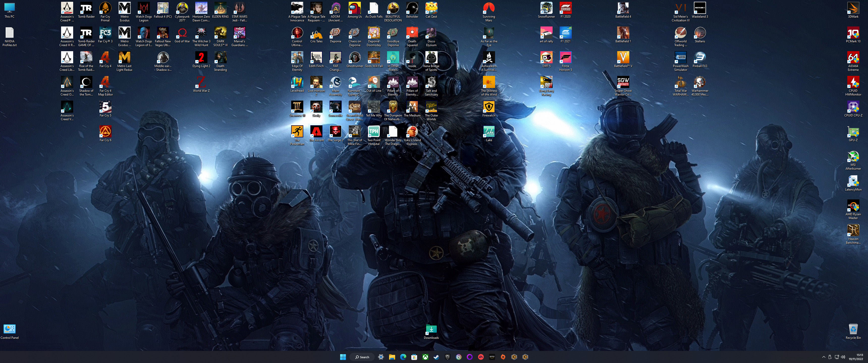
Task: Select the Far Cry 6 shortcut
Action: coord(105,134)
